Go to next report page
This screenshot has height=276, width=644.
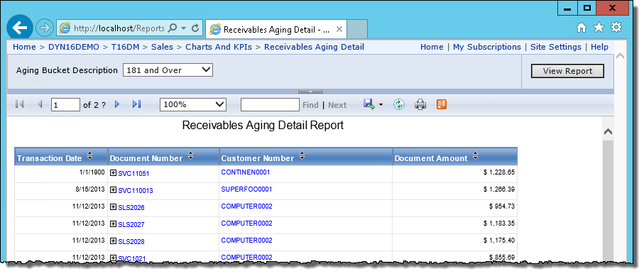tap(117, 104)
